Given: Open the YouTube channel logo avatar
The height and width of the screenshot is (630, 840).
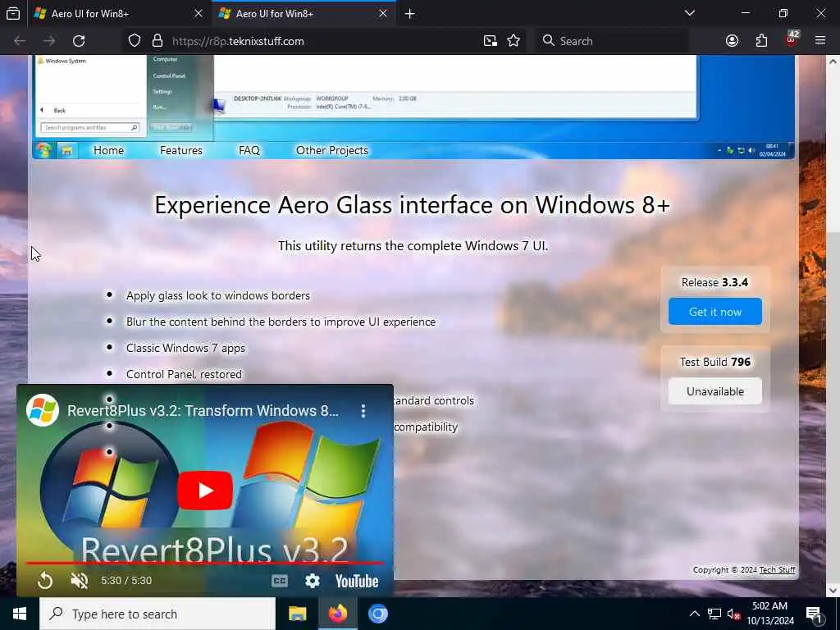Looking at the screenshot, I should [43, 410].
